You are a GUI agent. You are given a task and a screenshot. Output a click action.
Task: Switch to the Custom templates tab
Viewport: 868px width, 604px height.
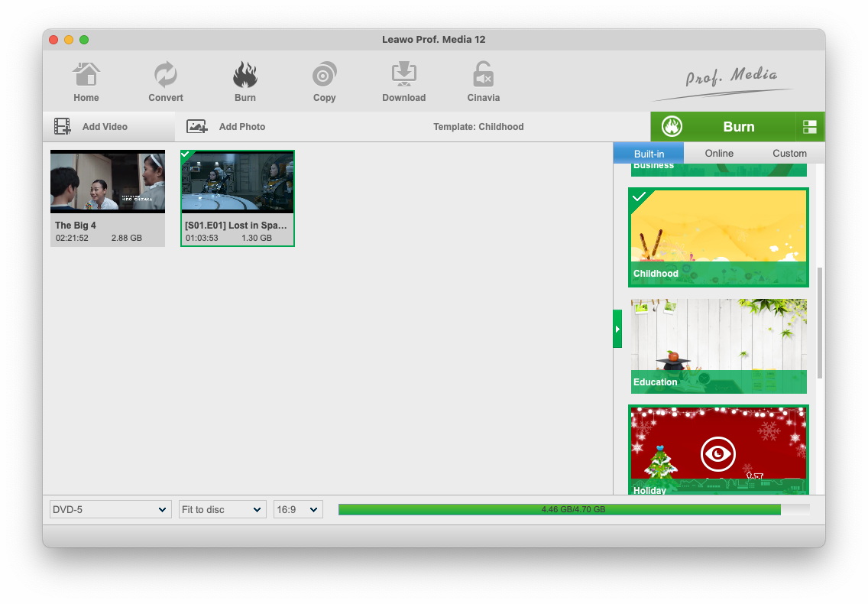click(789, 153)
